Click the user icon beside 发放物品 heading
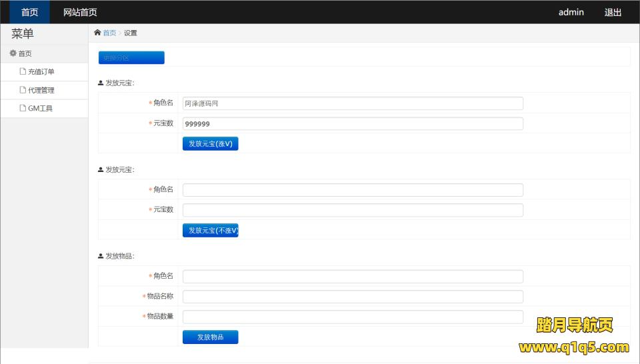 [x=101, y=256]
